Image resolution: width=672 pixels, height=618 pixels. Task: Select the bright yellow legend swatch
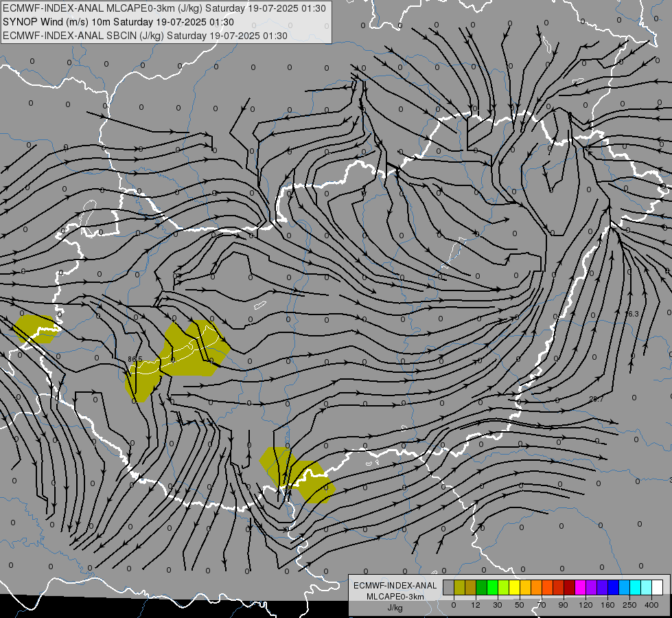515,588
